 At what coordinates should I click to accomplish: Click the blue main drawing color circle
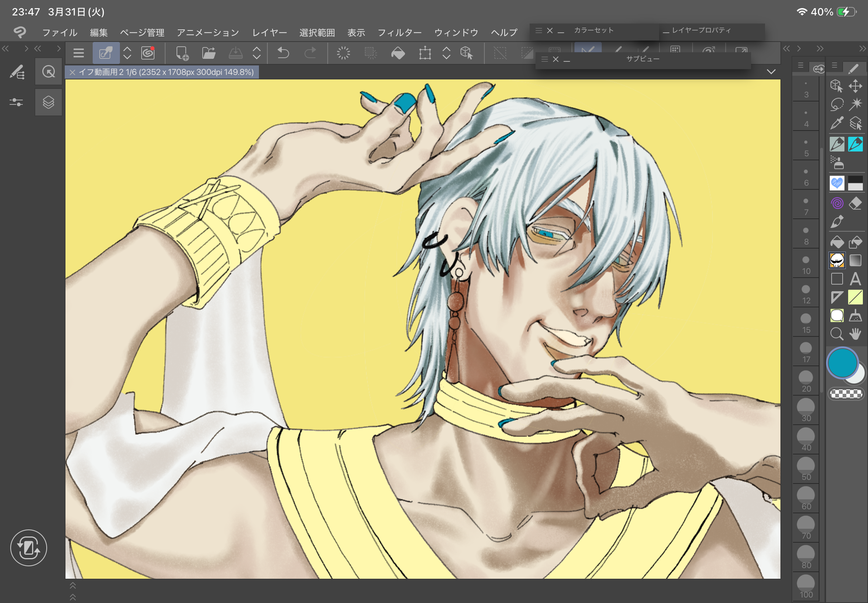(842, 363)
